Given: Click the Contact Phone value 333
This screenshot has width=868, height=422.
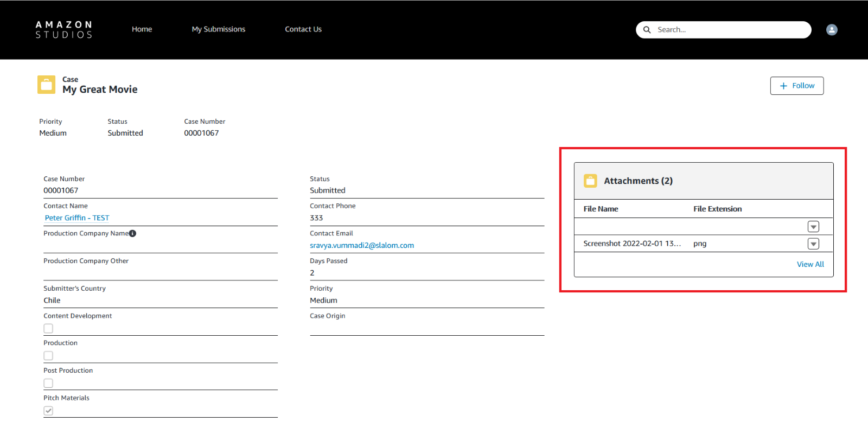Looking at the screenshot, I should 316,218.
